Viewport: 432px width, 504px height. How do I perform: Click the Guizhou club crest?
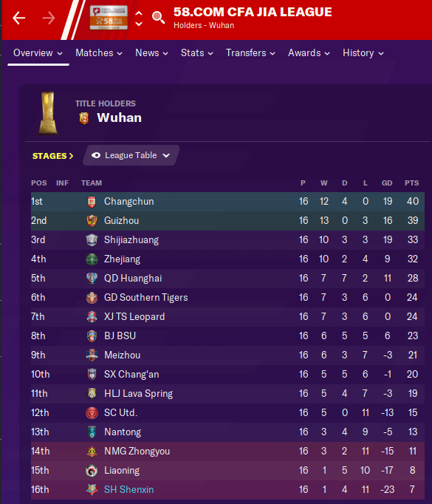(x=92, y=221)
